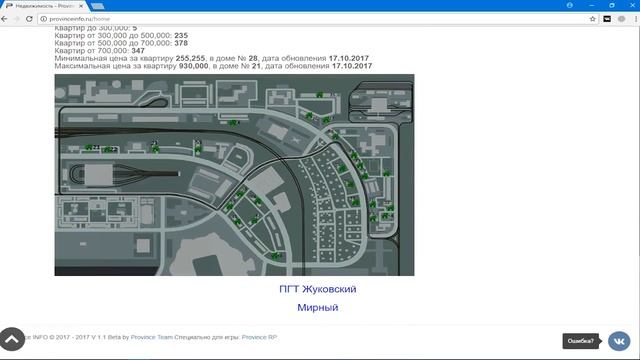Open the Chrome profile icon in title bar
Viewport: 640px width, 360px height.
coord(569,5)
